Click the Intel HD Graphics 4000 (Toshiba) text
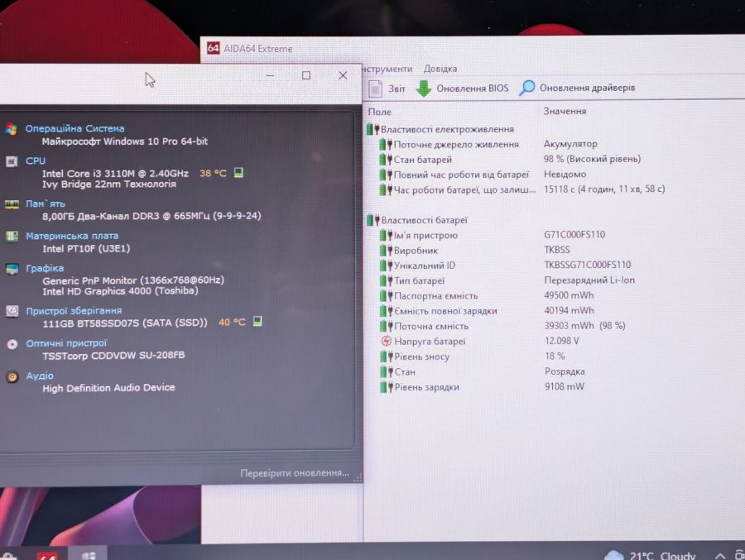The image size is (745, 560). point(120,290)
